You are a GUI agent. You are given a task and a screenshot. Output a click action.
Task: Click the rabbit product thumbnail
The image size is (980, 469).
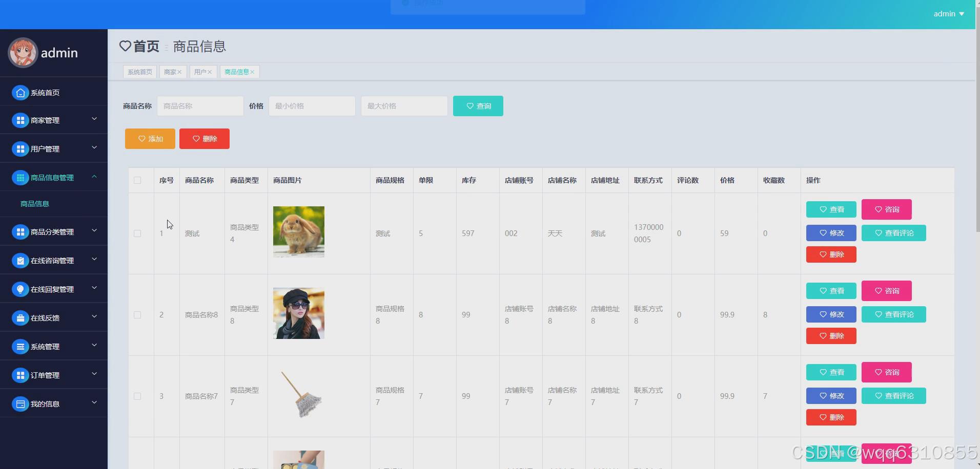click(x=298, y=231)
